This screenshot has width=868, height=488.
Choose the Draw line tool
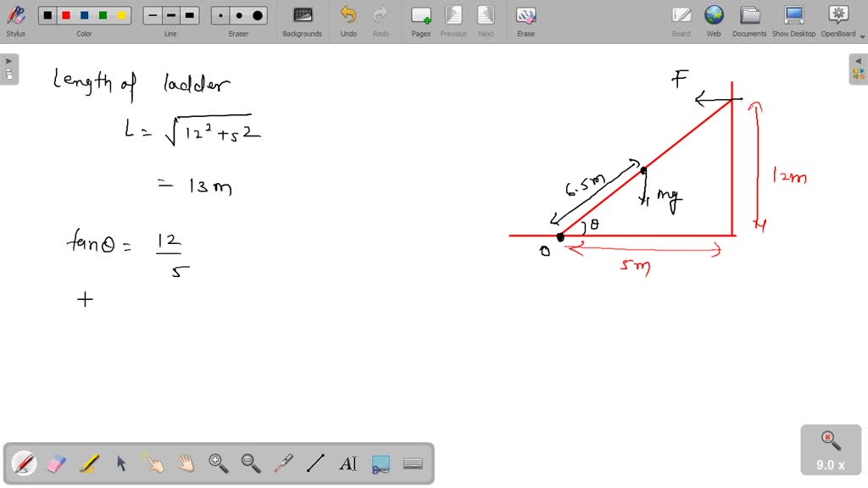(x=315, y=463)
